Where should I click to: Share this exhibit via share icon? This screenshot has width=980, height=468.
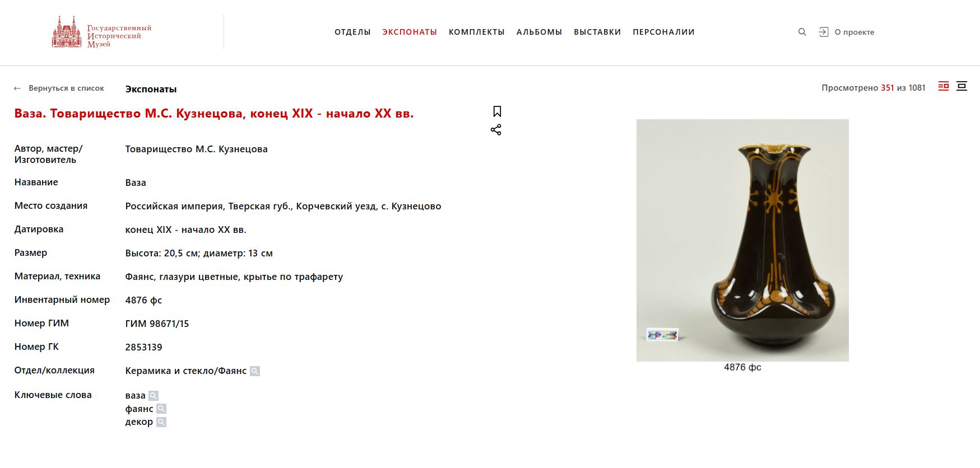[496, 130]
